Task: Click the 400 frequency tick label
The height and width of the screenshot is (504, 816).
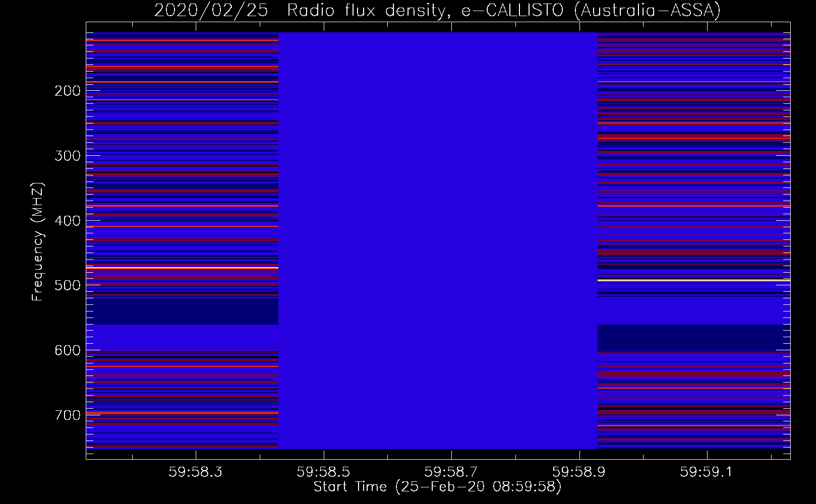Action: click(68, 221)
